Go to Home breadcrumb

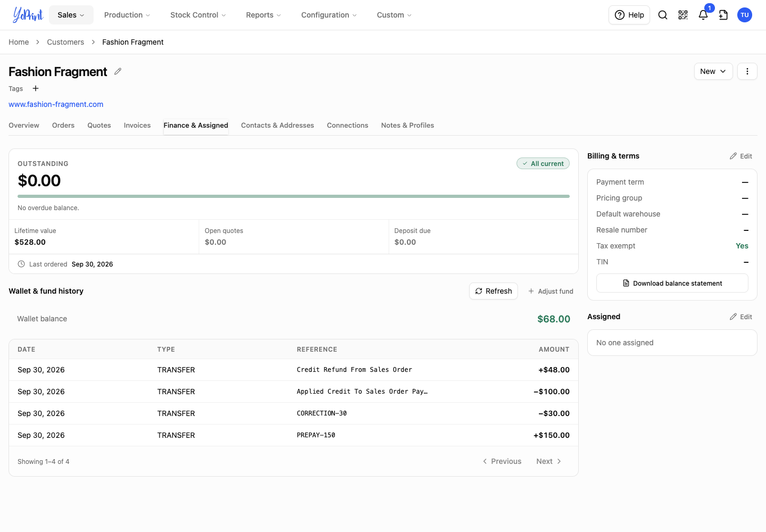pos(19,42)
